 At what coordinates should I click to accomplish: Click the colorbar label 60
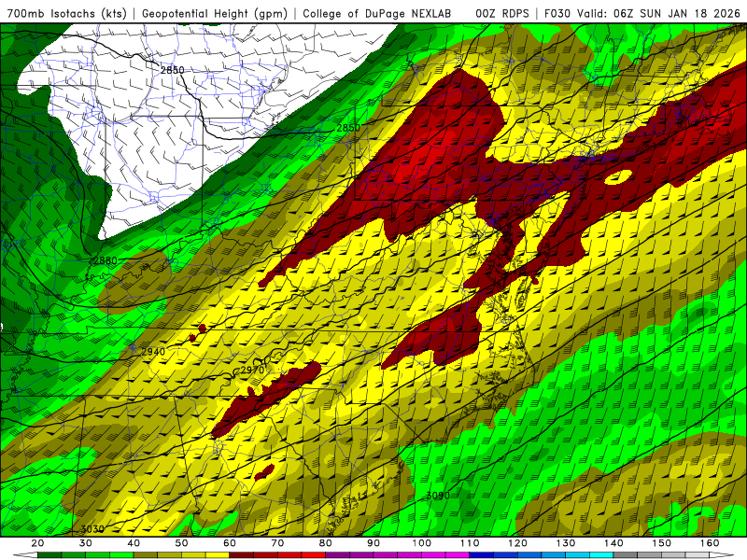[230, 543]
